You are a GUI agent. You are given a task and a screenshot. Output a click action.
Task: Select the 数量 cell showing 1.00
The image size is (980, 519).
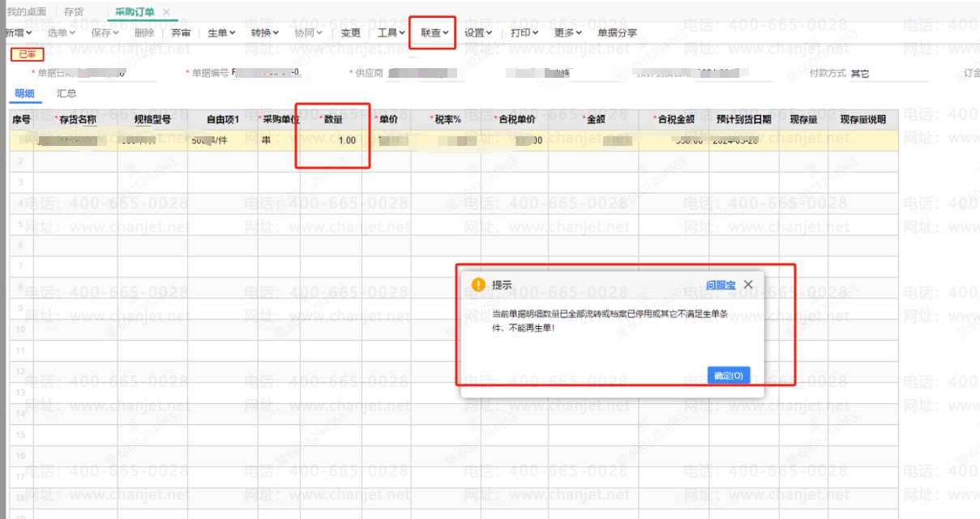click(331, 140)
